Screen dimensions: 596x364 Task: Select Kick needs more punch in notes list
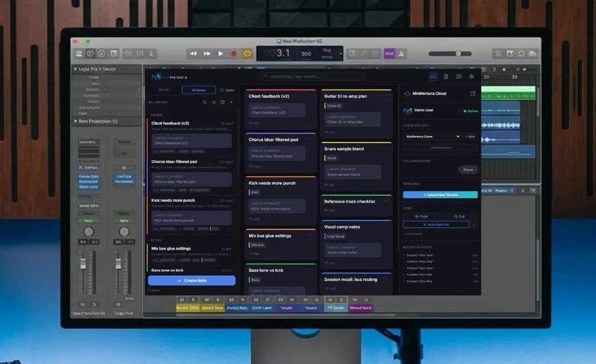click(x=191, y=214)
